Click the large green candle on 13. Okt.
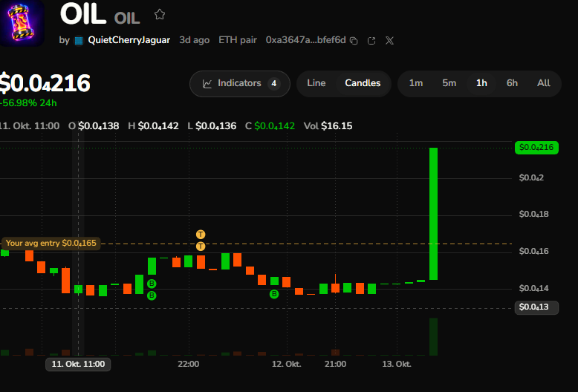This screenshot has height=392, width=578. 434,214
